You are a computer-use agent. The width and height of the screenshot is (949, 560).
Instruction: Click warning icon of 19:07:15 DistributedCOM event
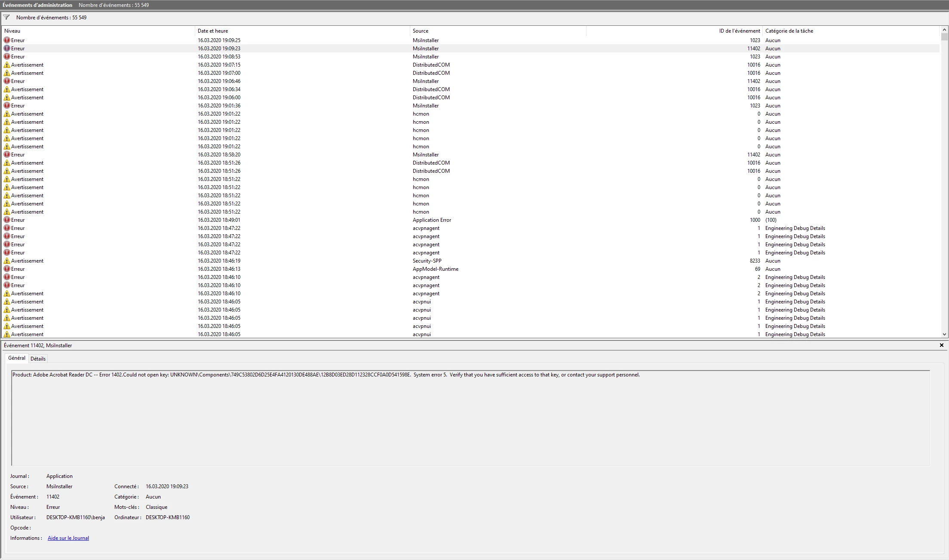[7, 65]
